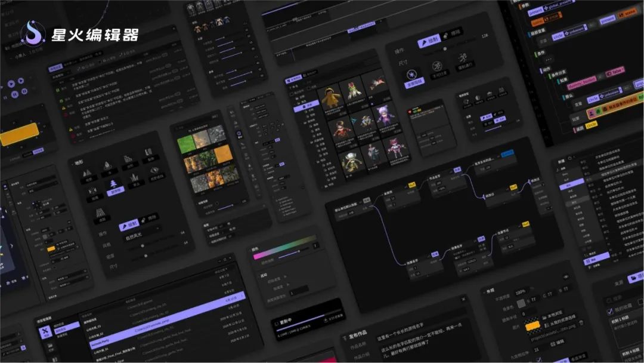Select the solid orange texture thumbnail
Image resolution: width=644 pixels, height=363 pixels.
tap(223, 154)
